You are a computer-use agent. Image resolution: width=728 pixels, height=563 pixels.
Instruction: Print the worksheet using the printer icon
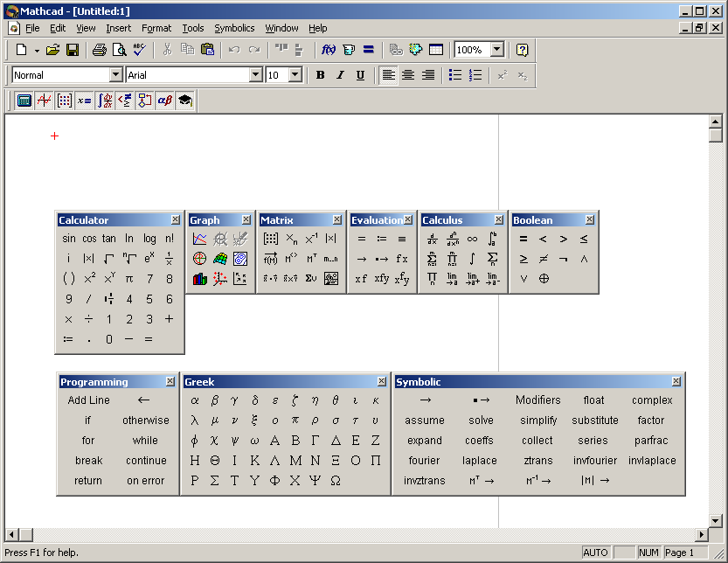tap(100, 50)
